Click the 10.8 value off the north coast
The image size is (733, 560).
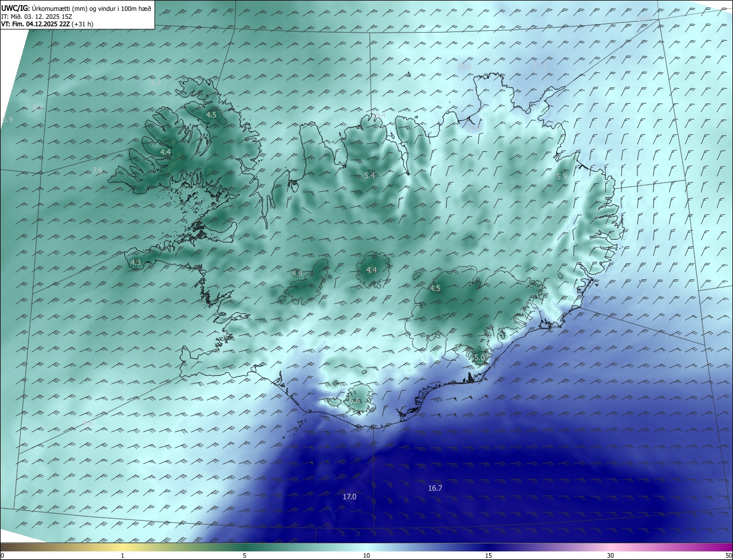[464, 66]
